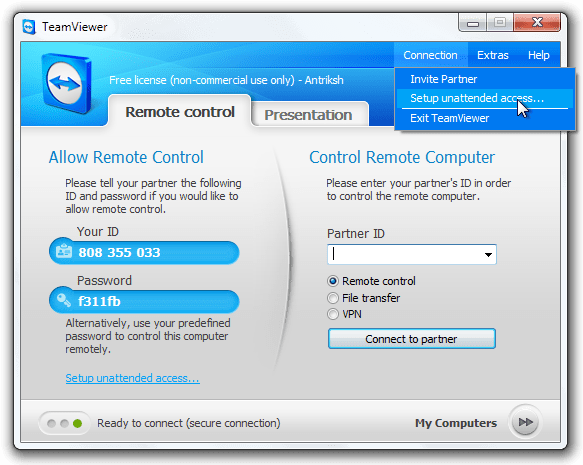Click the TeamViewer title bar icon
583x465 pixels.
point(29,27)
